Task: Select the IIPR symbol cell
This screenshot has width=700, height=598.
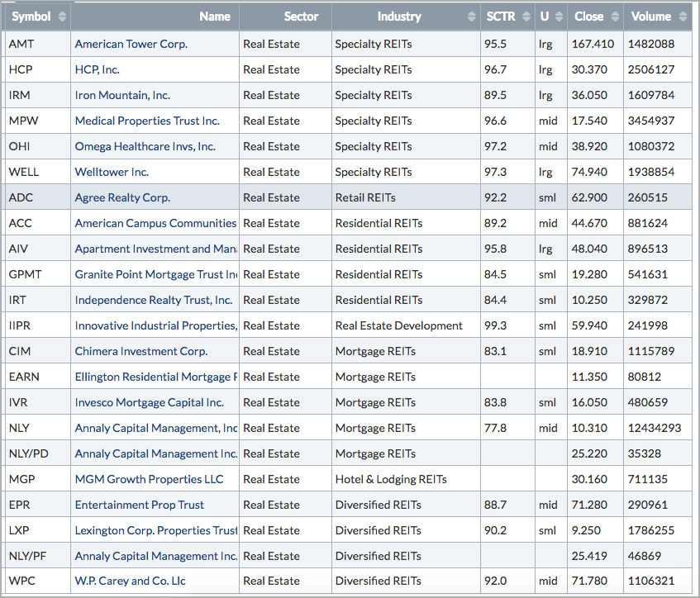Action: [22, 325]
